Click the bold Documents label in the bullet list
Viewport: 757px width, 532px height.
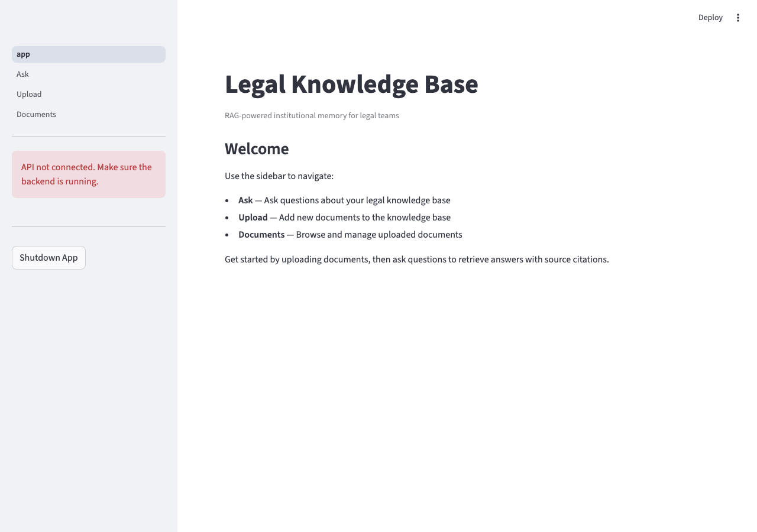coord(261,235)
